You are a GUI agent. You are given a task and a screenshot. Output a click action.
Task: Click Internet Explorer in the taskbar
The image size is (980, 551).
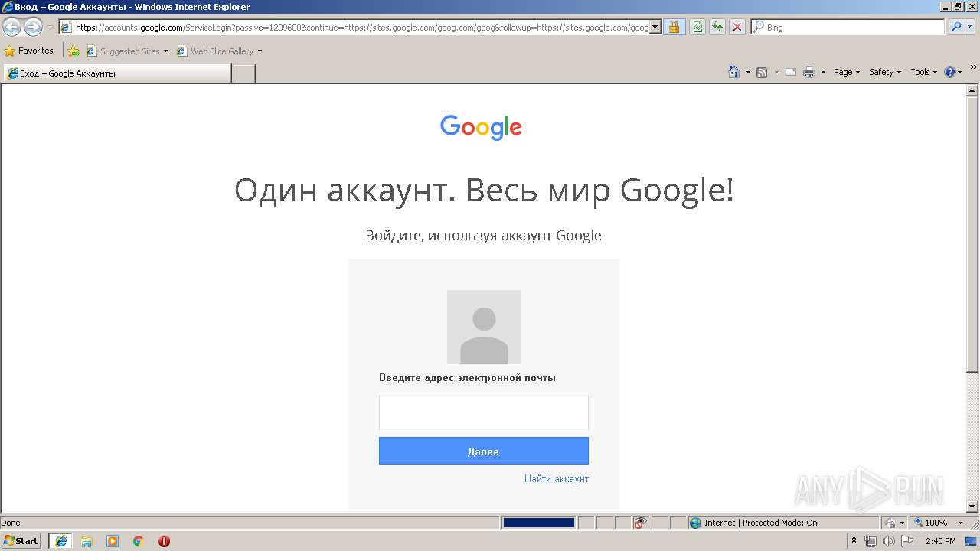pos(60,541)
